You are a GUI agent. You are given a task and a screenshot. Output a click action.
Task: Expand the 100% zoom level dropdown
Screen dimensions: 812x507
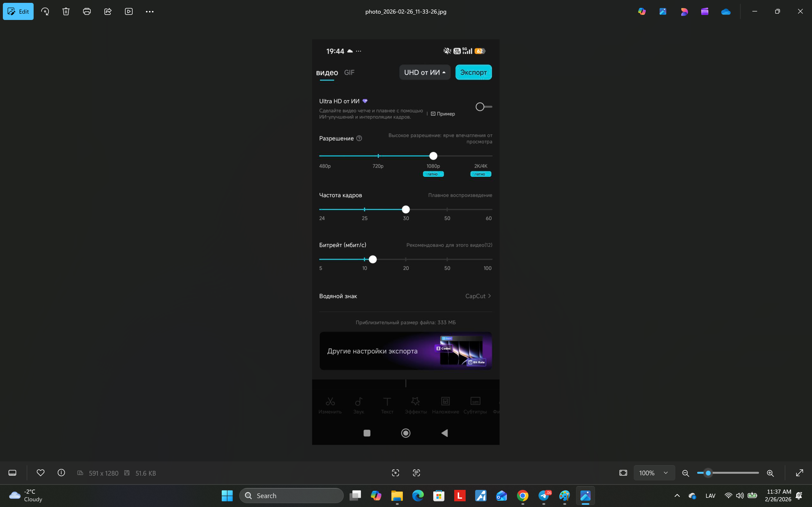(654, 473)
